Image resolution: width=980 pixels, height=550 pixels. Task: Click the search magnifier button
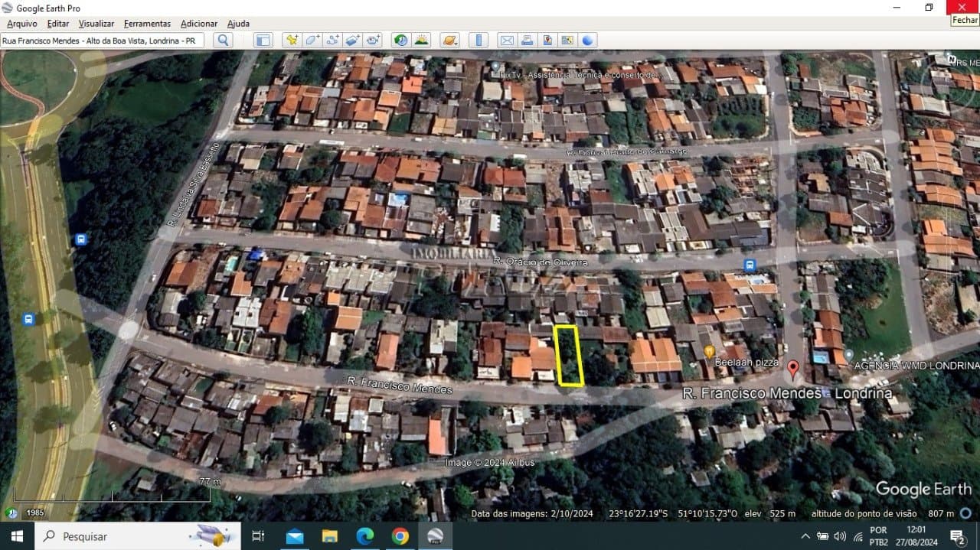point(223,41)
